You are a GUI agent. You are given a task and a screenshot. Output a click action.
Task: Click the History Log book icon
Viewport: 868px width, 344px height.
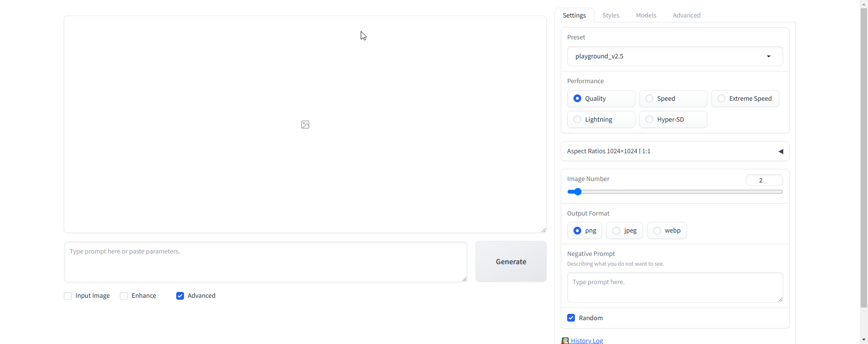click(x=565, y=341)
